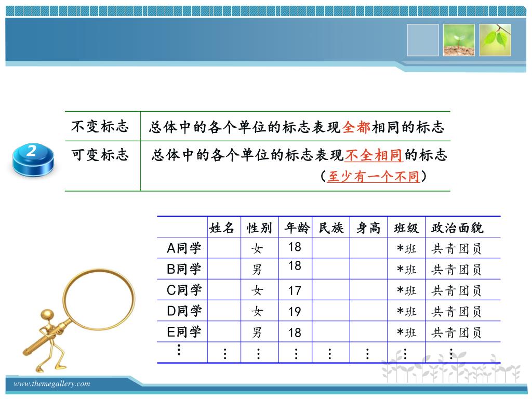Click 共青团员 in B同学 row
Screen dimensions: 532x399
pos(456,270)
